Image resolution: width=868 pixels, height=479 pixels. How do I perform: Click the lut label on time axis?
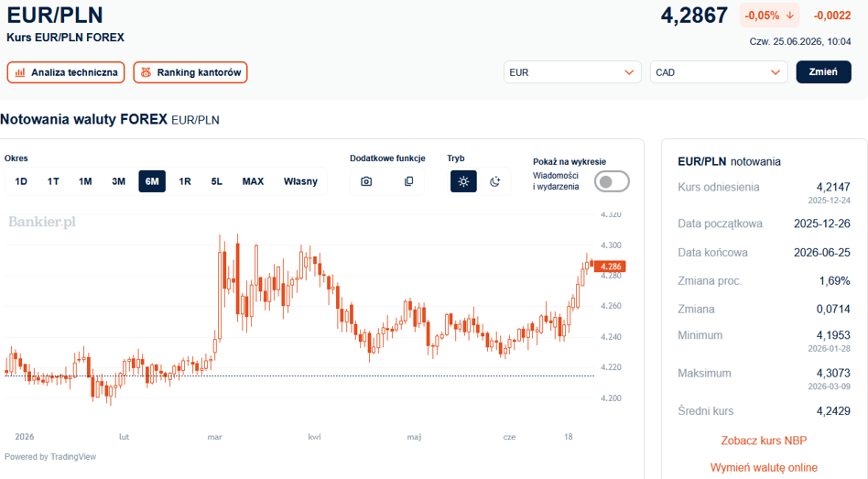(x=124, y=437)
